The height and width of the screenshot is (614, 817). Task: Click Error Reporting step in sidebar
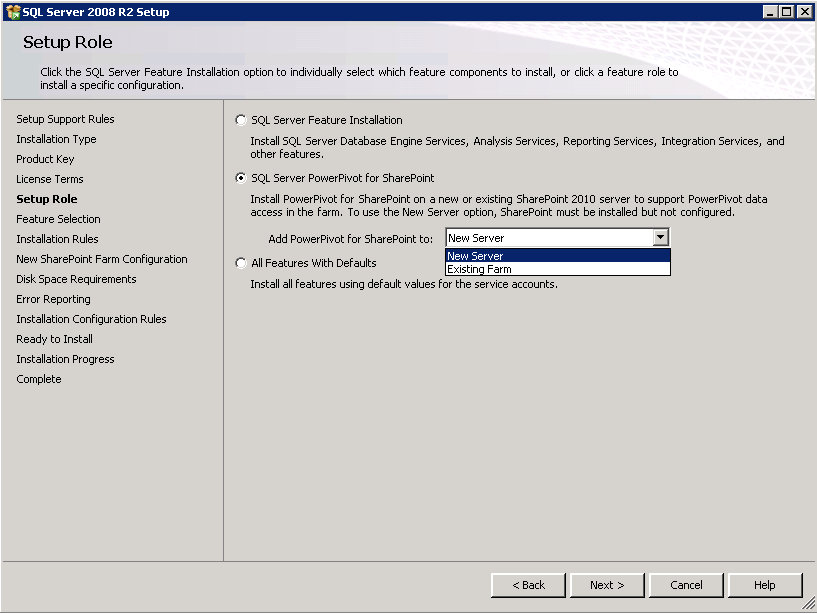53,299
